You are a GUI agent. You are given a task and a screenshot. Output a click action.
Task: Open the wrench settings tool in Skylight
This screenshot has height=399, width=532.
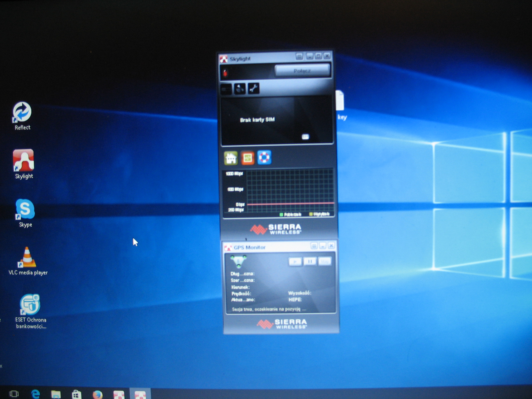253,88
